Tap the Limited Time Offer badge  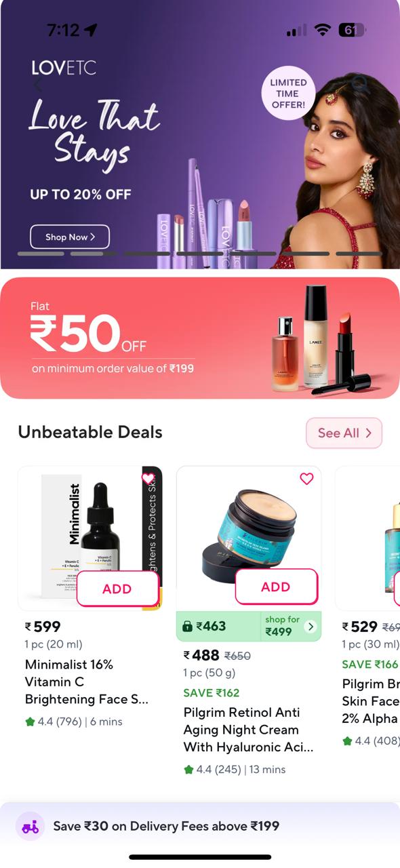coord(289,94)
